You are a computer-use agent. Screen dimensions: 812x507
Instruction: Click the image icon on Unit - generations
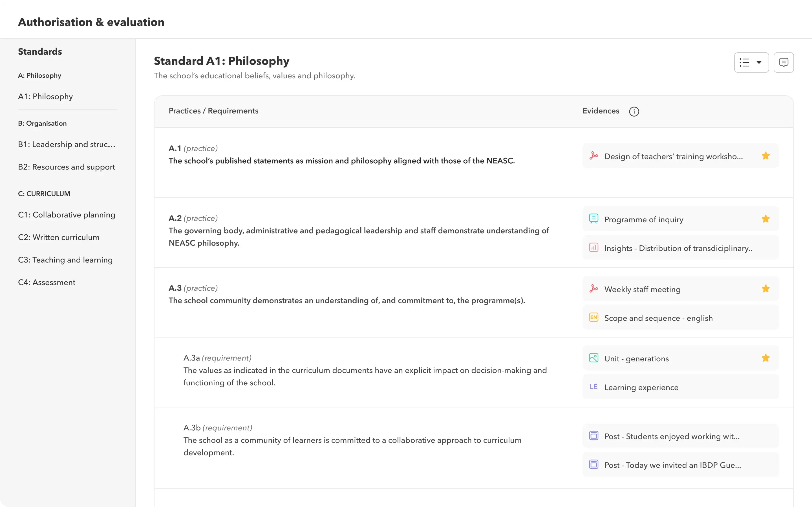(594, 357)
